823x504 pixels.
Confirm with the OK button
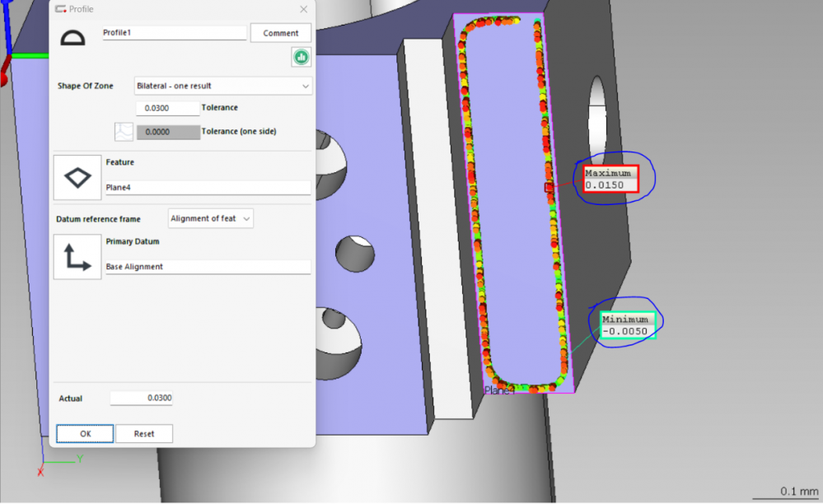click(x=85, y=434)
